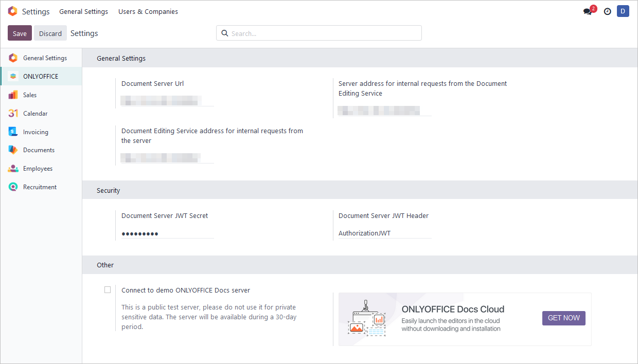Click GET NOW for ONLYOFFICE Docs Cloud
638x364 pixels.
pos(563,318)
